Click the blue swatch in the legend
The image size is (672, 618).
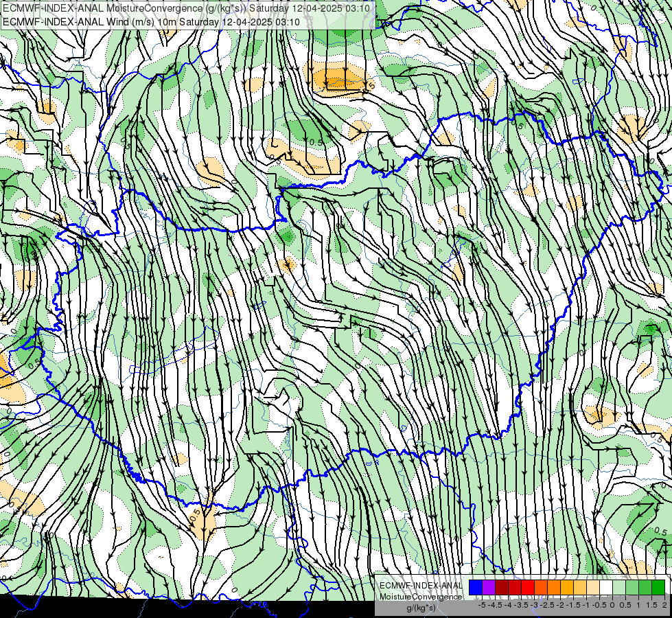pyautogui.click(x=476, y=588)
